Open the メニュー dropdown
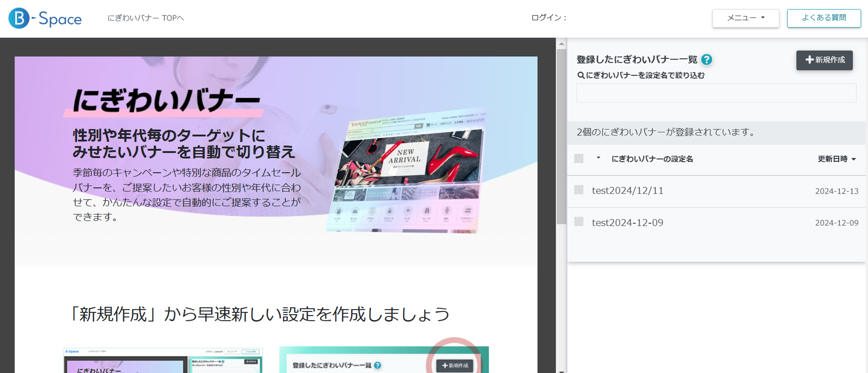Viewport: 868px width, 373px height. tap(745, 18)
